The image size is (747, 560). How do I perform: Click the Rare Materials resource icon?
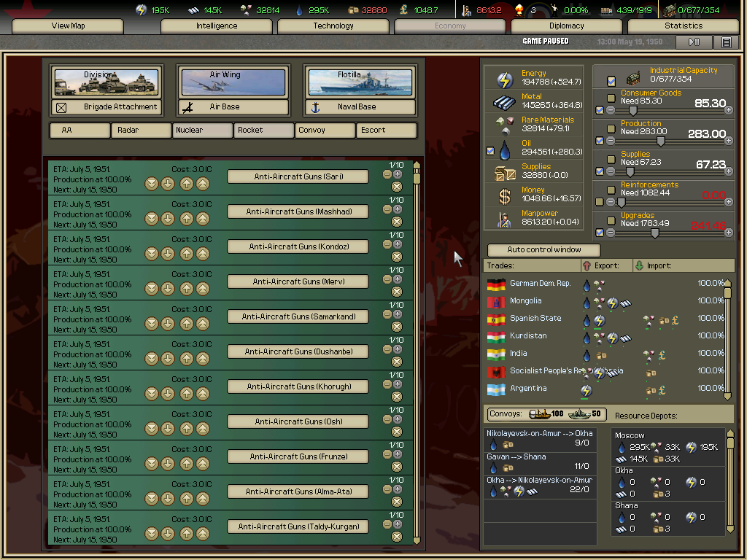pyautogui.click(x=505, y=125)
